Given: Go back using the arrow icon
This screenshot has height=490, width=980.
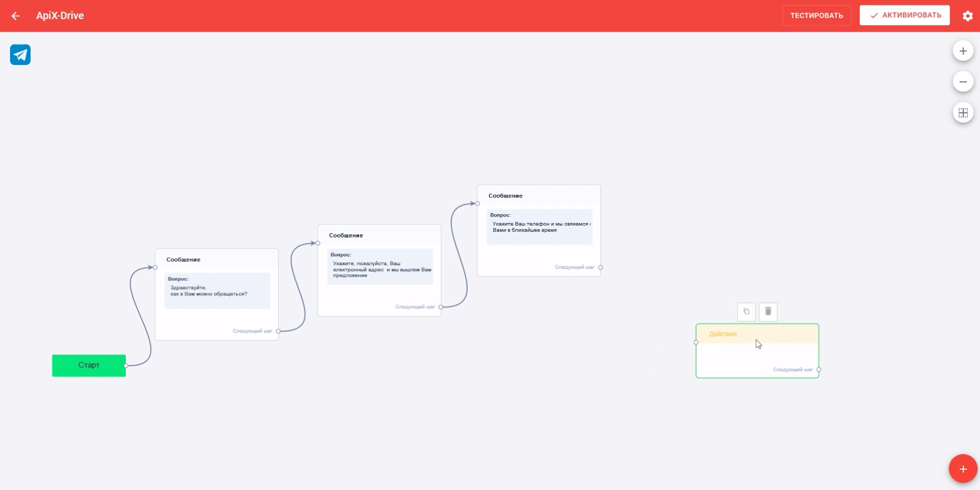Looking at the screenshot, I should point(16,16).
